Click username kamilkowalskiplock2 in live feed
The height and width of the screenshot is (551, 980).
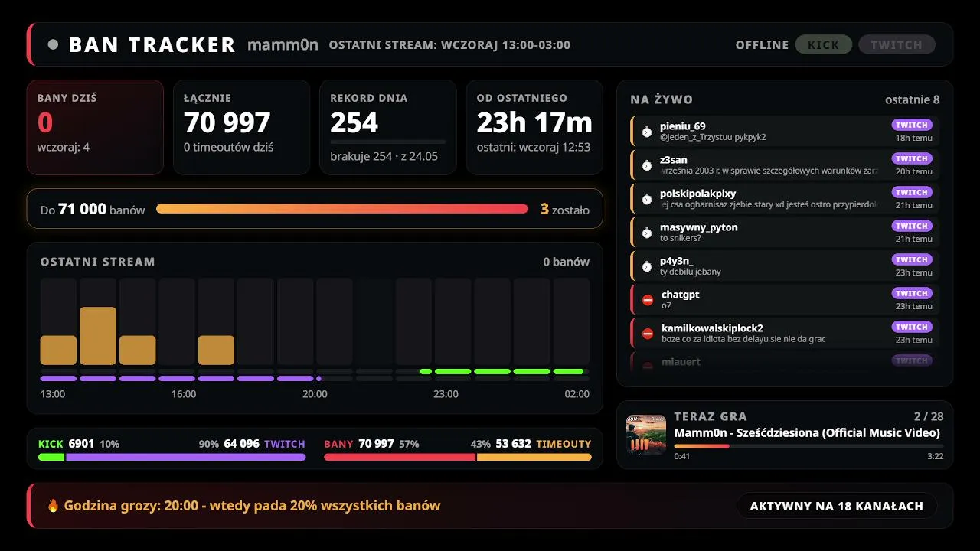coord(712,328)
